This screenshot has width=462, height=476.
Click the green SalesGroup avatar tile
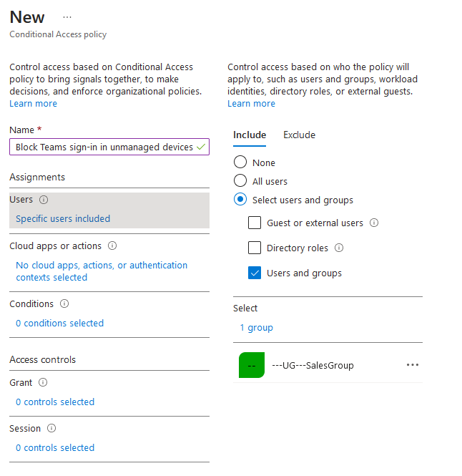(252, 365)
